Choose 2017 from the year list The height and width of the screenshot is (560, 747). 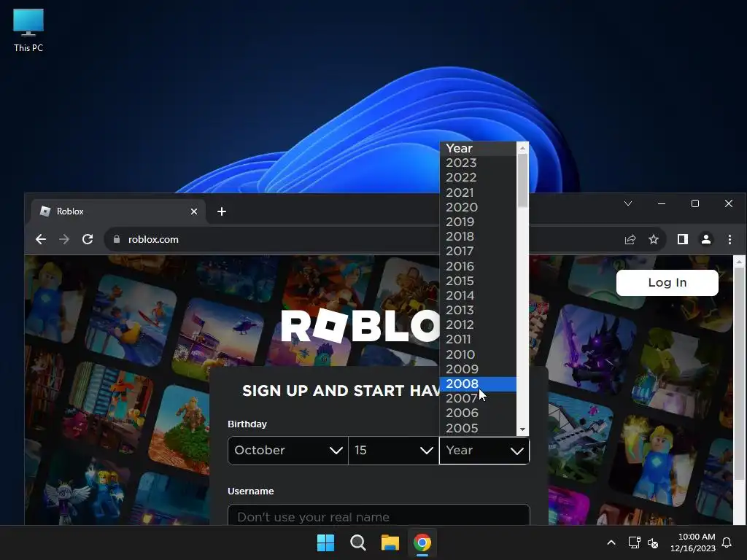point(478,252)
